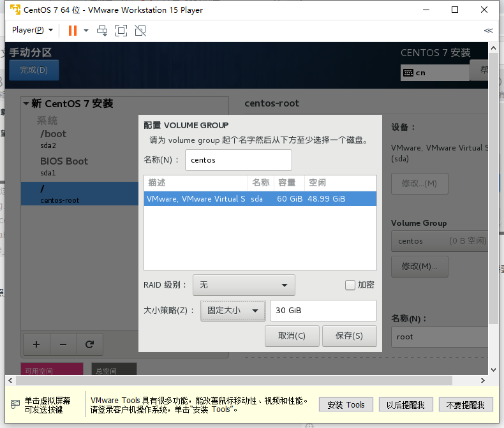
Task: Click the device 修改...(M) button
Action: (419, 184)
